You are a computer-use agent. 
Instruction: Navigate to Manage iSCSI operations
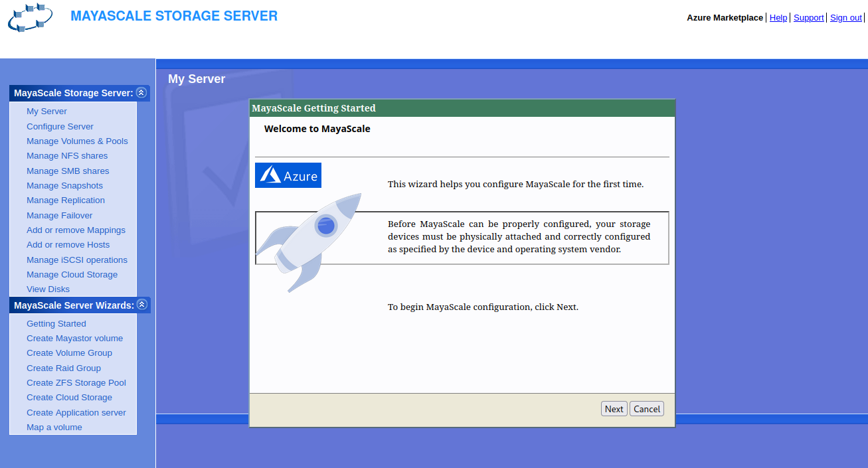[77, 260]
